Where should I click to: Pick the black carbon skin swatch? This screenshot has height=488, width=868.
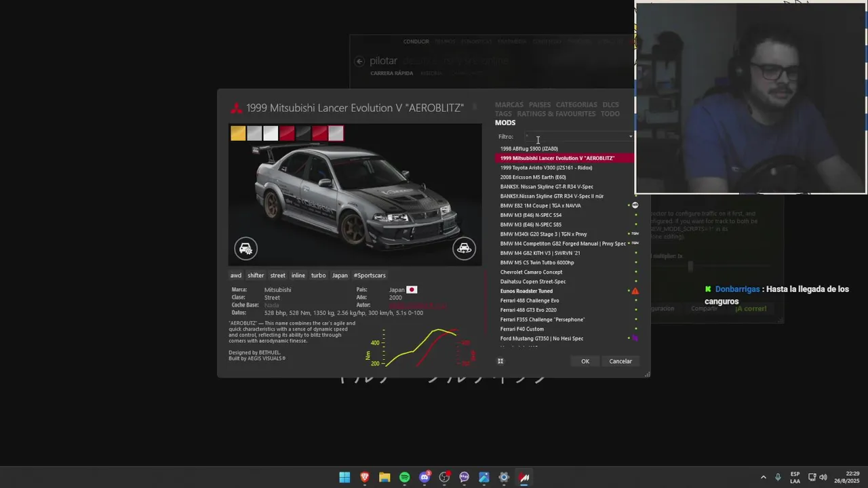(x=303, y=133)
